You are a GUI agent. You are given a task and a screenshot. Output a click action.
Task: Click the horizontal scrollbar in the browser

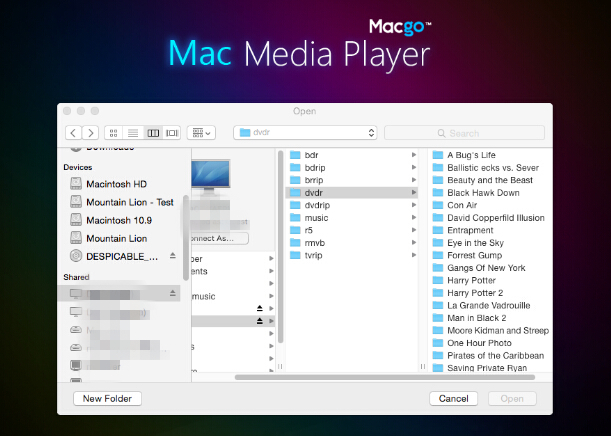[385, 377]
